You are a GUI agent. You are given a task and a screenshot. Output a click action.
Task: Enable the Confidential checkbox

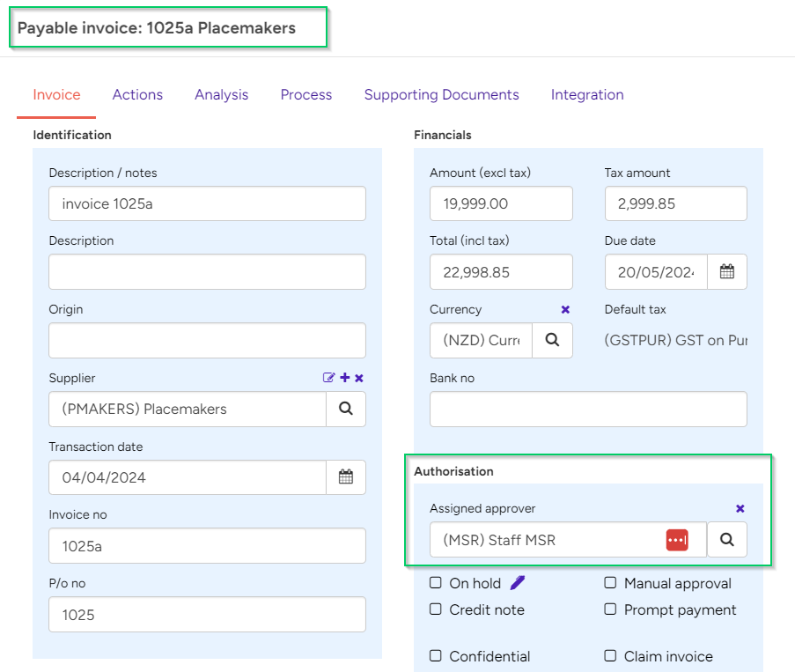pyautogui.click(x=436, y=656)
